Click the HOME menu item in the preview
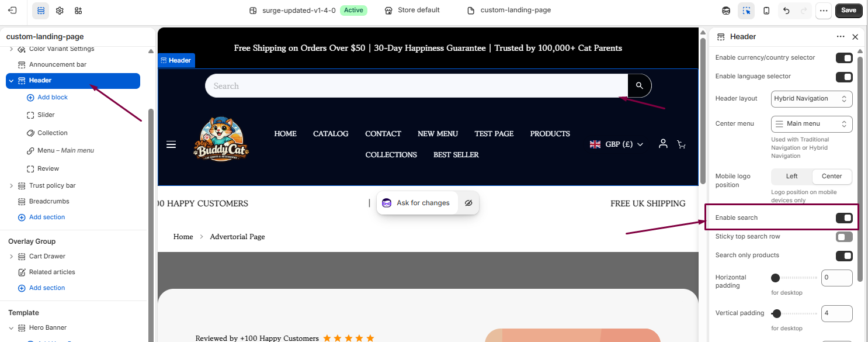868x342 pixels. [x=285, y=134]
